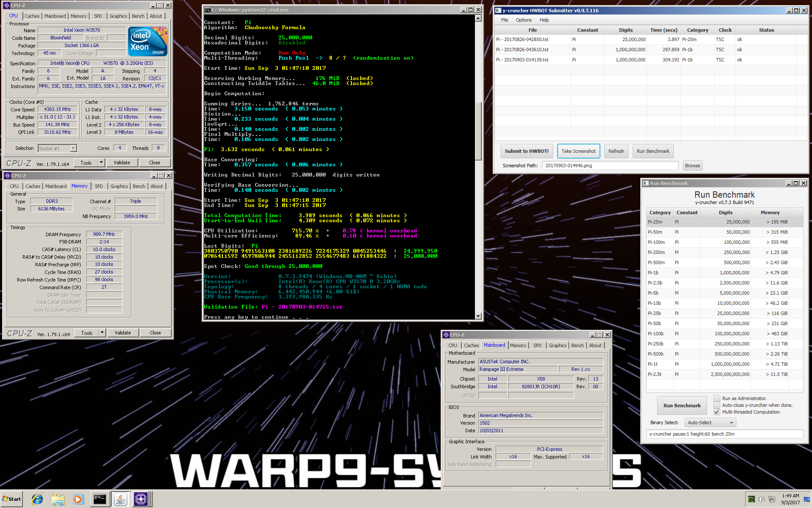The width and height of the screenshot is (812, 508).
Task: Switch to CPU-Z taskbar icon
Action: click(141, 499)
